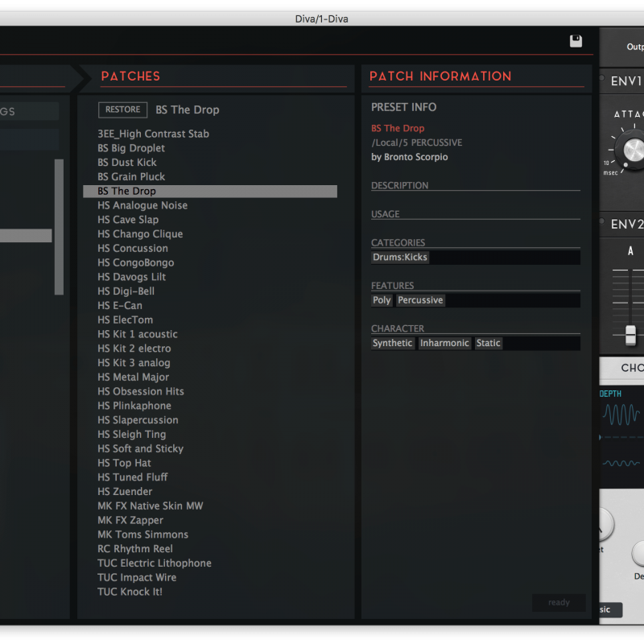Viewport: 644px width, 644px height.
Task: Select the HS Analogue Noise patch
Action: 142,205
